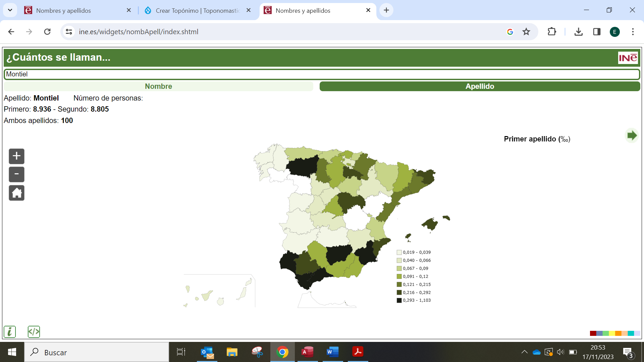
Task: Open the Chrome tab search chevron
Action: [x=10, y=10]
